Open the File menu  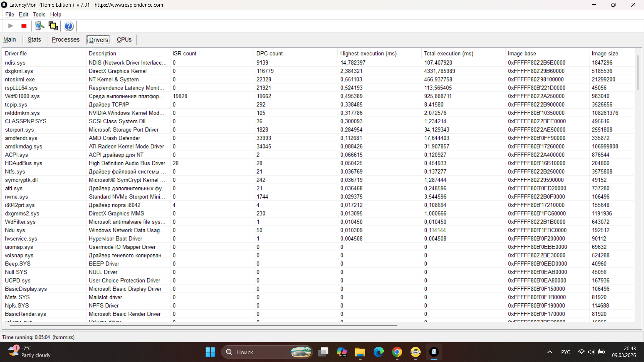tap(9, 14)
